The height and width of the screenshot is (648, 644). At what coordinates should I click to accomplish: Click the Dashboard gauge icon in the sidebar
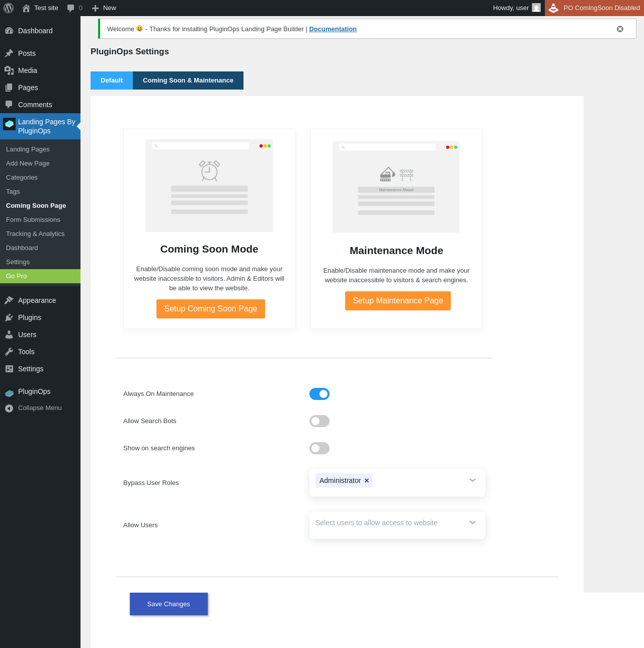(9, 31)
